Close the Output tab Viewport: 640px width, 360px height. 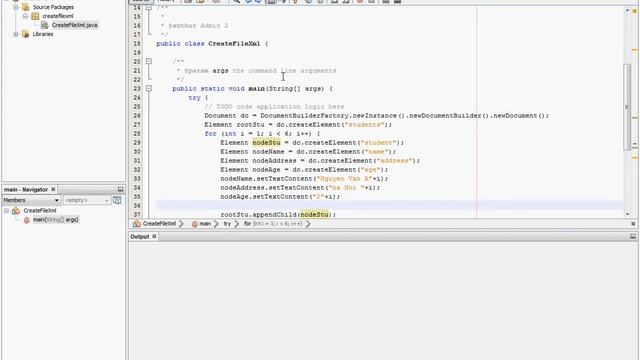[x=154, y=237]
